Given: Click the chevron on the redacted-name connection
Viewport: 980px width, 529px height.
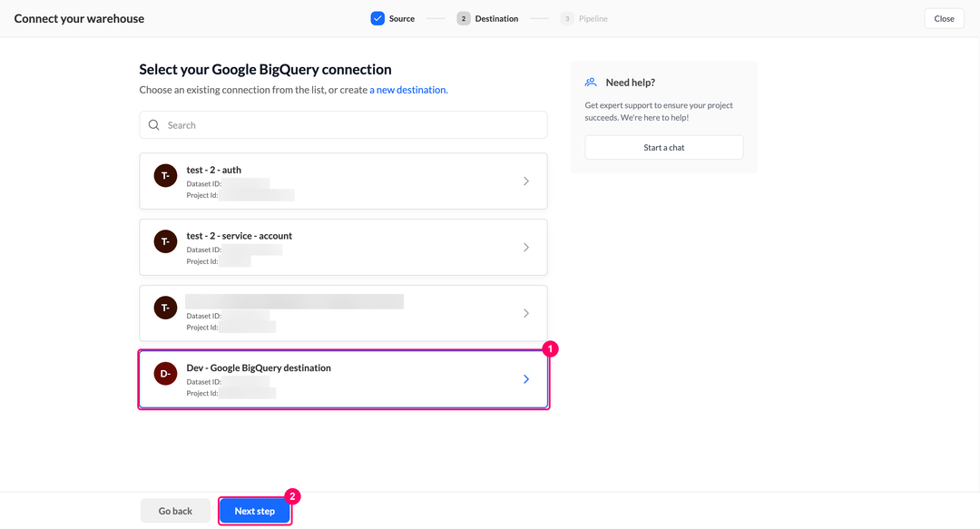Looking at the screenshot, I should 526,313.
